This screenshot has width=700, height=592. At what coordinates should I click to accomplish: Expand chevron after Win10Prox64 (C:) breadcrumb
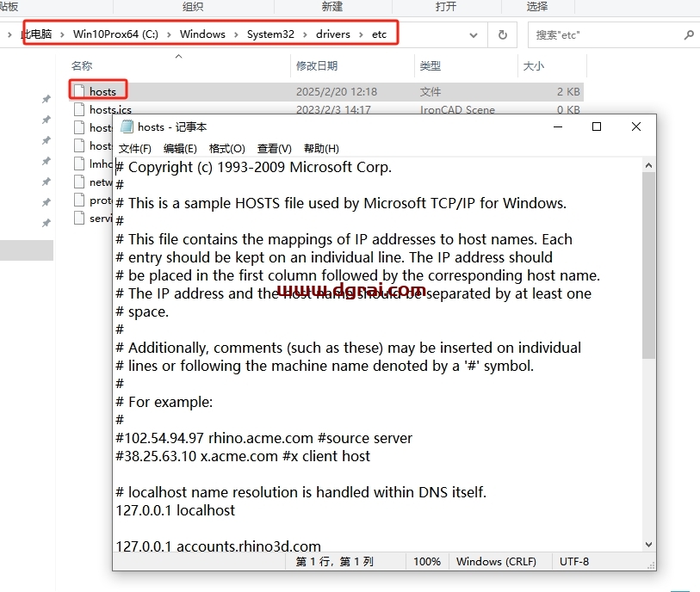[170, 34]
